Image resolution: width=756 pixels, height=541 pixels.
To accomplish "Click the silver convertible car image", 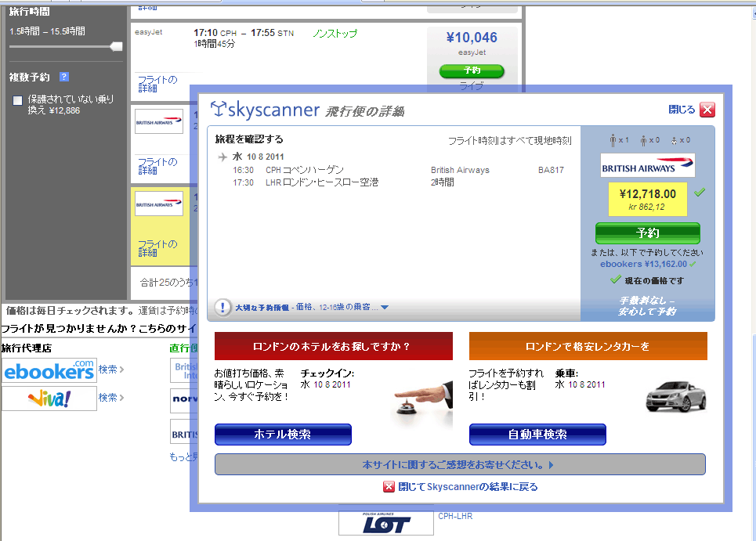I will [x=676, y=397].
